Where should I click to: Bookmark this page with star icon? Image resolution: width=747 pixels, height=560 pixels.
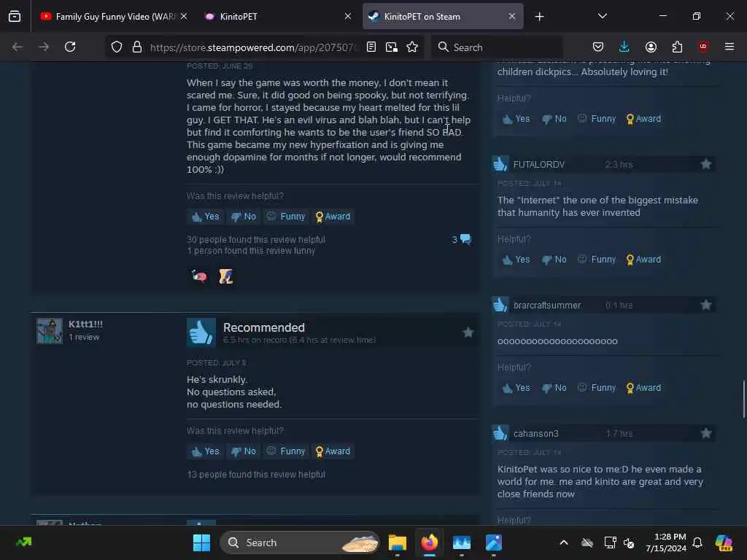click(412, 47)
